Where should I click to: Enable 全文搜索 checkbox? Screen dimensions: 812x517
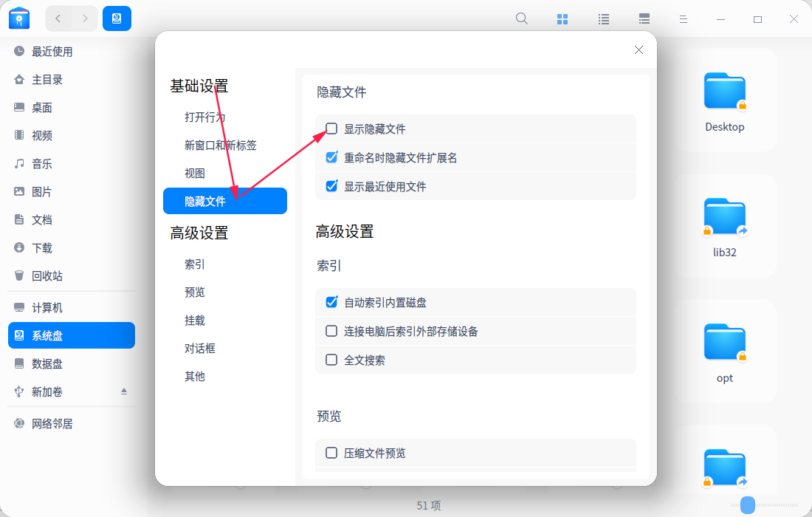(x=331, y=360)
